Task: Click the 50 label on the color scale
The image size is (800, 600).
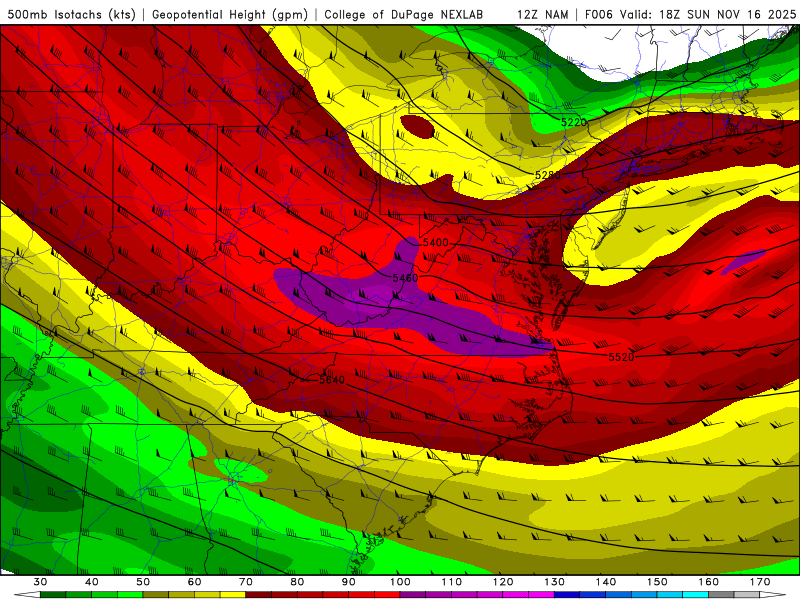Action: [143, 582]
